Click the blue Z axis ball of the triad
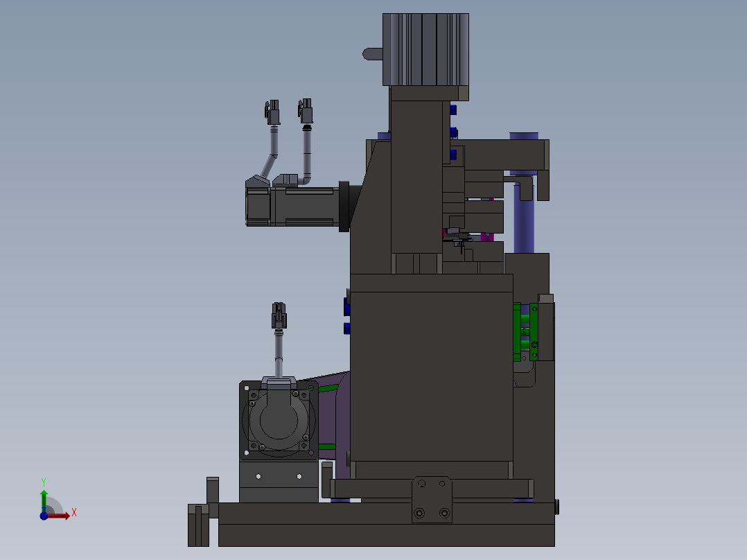This screenshot has width=747, height=560. [44, 516]
